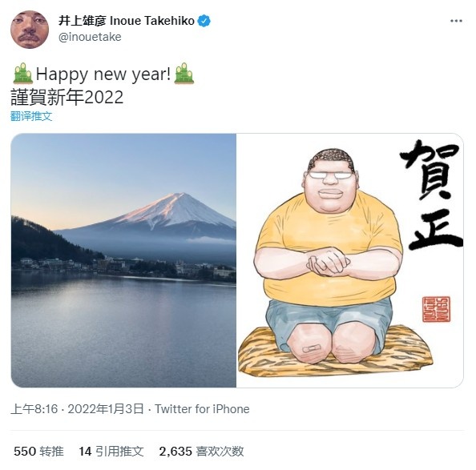Open the Mount Fuji lake photo
The width and height of the screenshot is (476, 470).
coord(123,260)
